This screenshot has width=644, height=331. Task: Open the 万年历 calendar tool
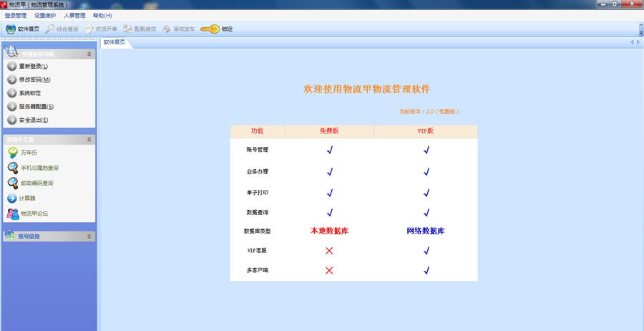pos(23,153)
